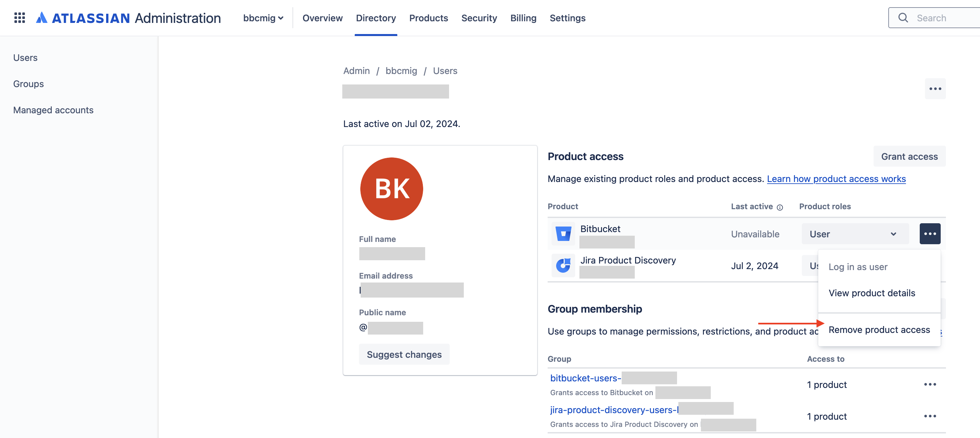Switch to the Security tab

point(479,18)
